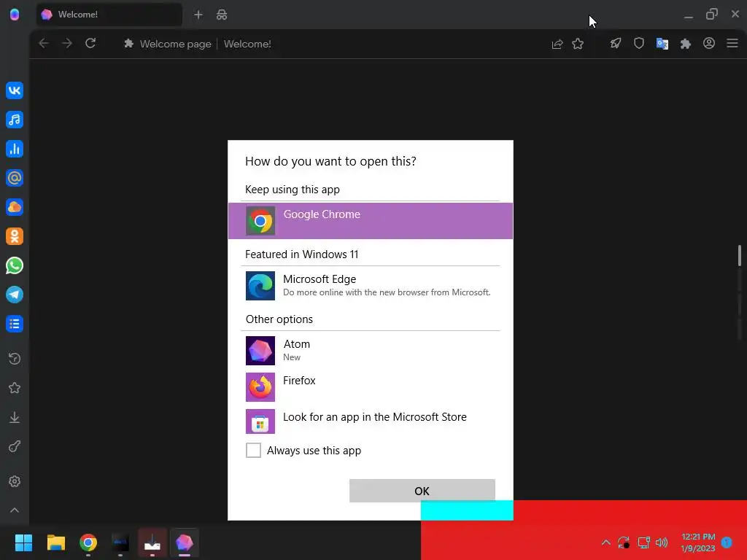Check the Always use this app checkbox

coord(253,450)
